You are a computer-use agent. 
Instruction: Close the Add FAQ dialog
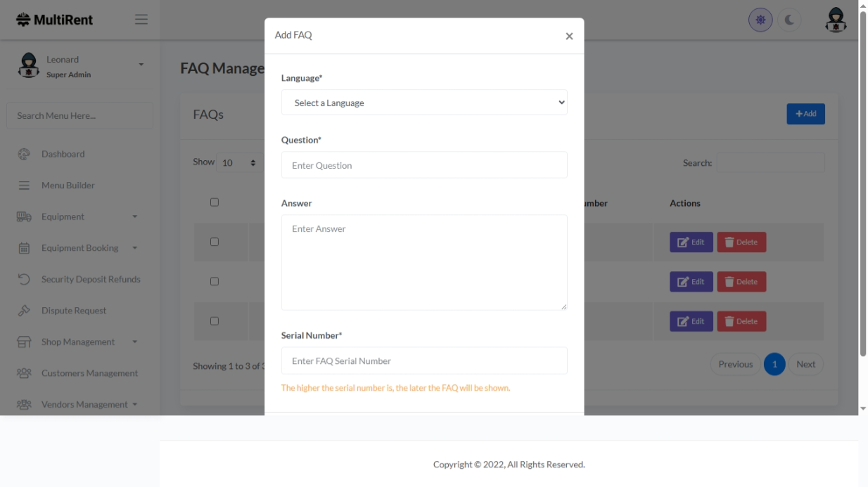click(569, 37)
